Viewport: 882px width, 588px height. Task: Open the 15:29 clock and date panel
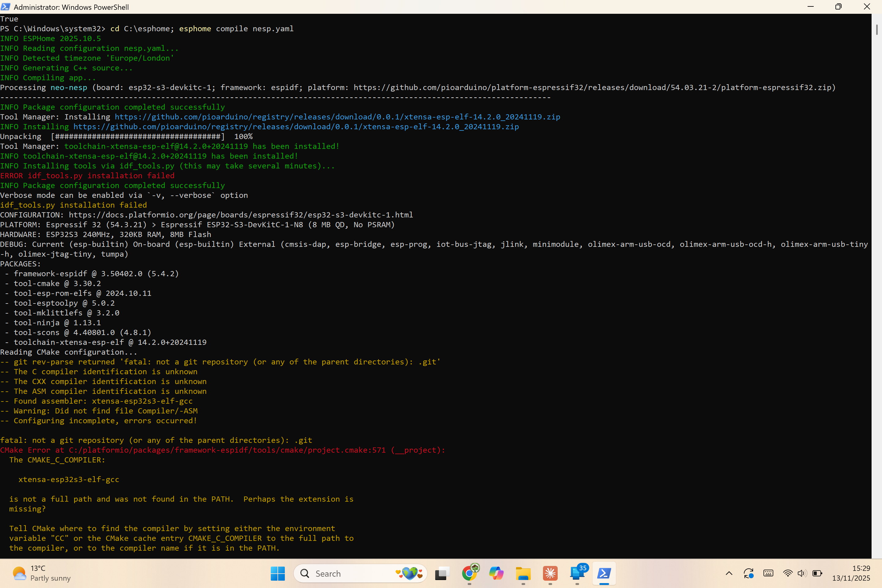[x=851, y=573]
